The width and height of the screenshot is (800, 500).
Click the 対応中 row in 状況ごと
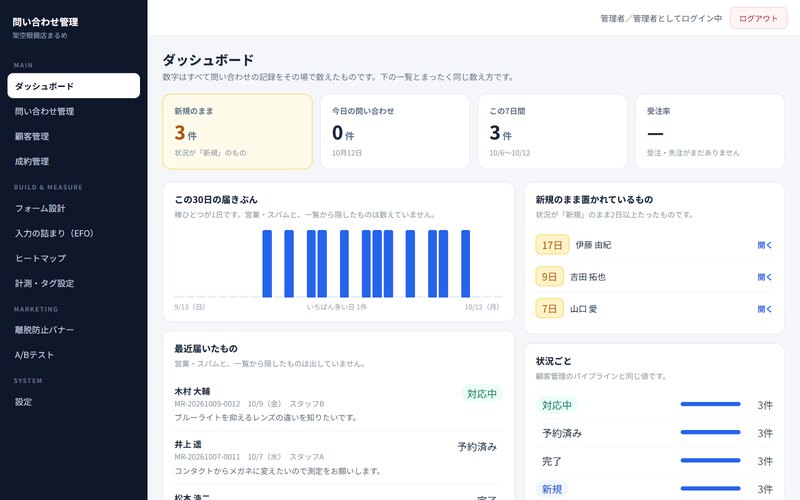click(654, 405)
